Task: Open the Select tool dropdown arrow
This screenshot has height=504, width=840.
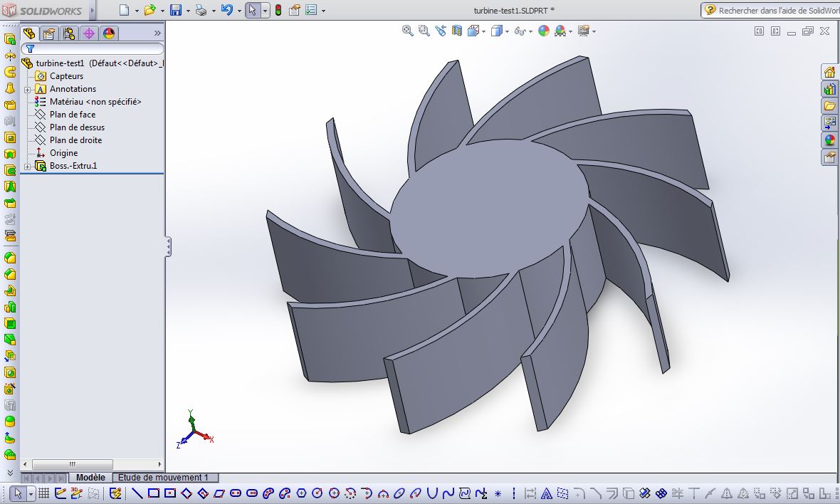Action: pyautogui.click(x=266, y=10)
